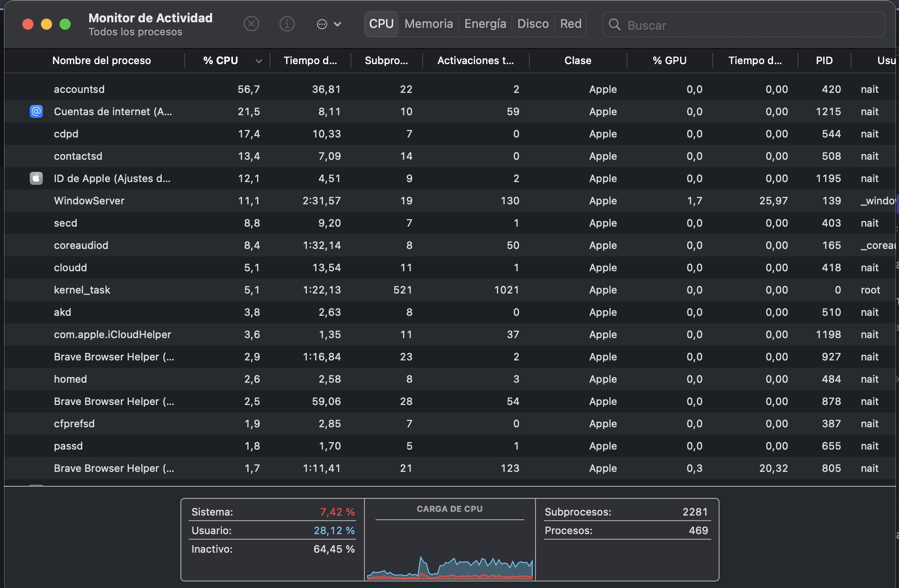Select the kernel_task process row
Viewport: 899px width, 588px height.
point(82,290)
